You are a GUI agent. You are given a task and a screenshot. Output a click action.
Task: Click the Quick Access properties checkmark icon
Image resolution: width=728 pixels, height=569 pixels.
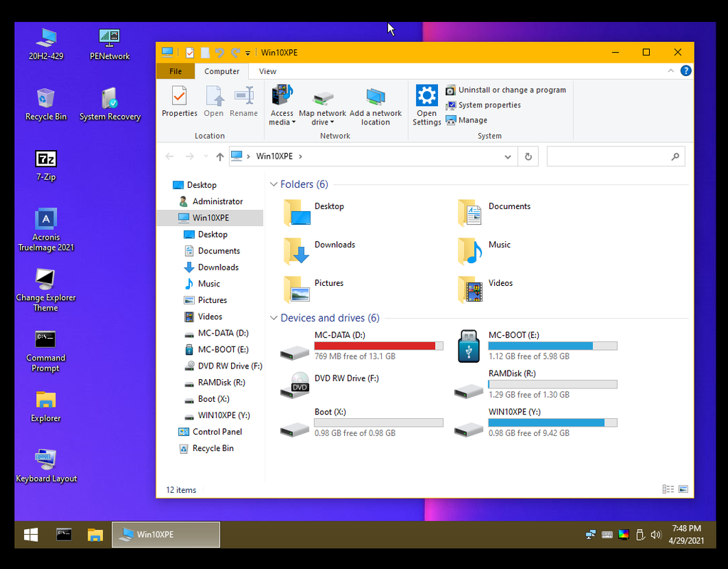click(x=189, y=53)
